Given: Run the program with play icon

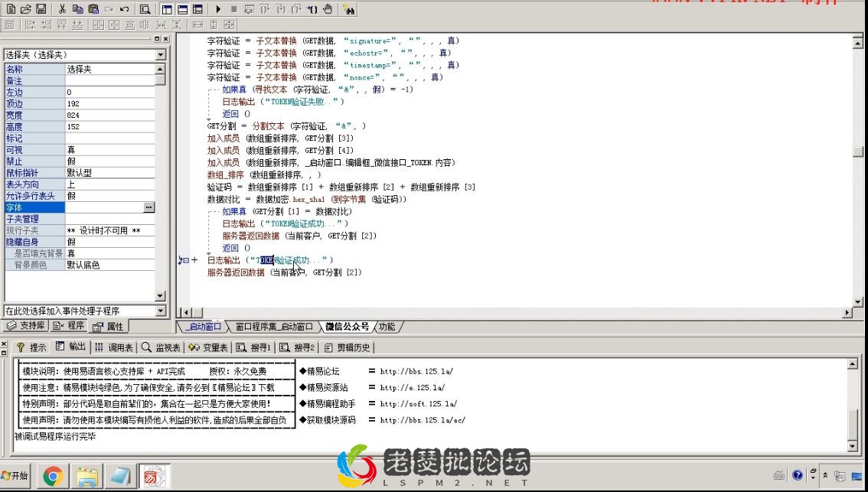Looking at the screenshot, I should coord(218,9).
